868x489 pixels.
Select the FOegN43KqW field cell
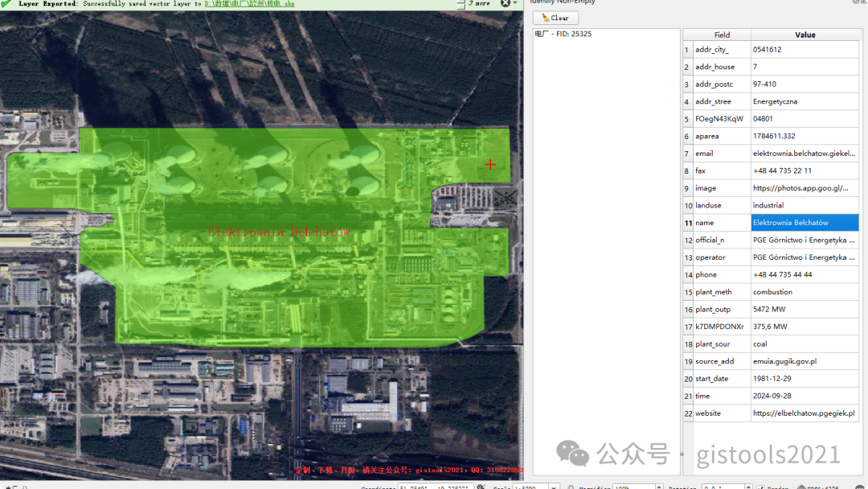[722, 118]
